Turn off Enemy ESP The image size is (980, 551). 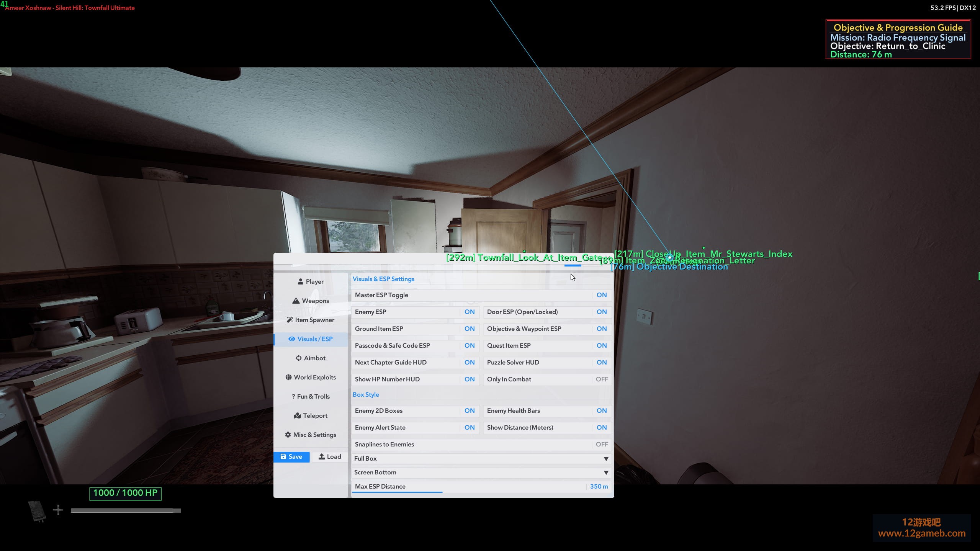(x=415, y=312)
